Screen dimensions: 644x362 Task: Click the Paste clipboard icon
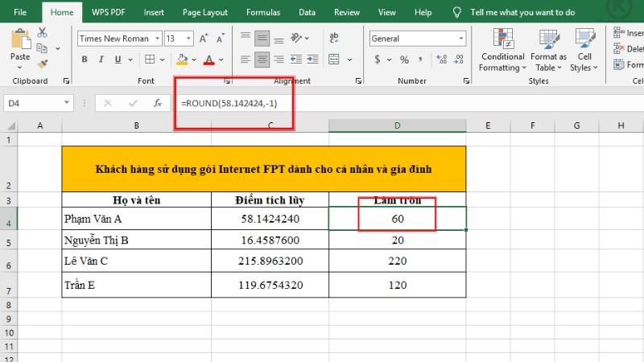point(20,39)
